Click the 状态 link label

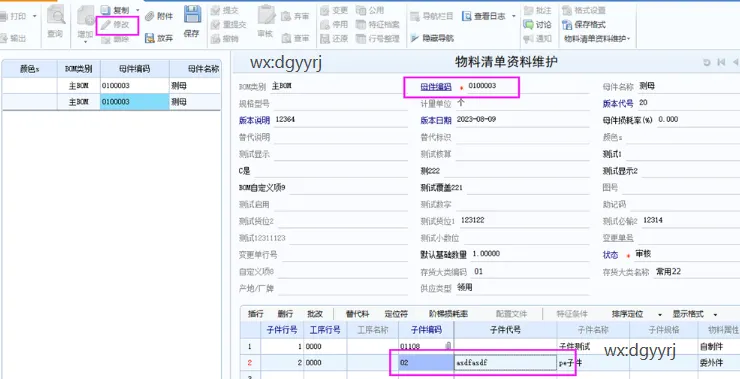click(x=610, y=255)
